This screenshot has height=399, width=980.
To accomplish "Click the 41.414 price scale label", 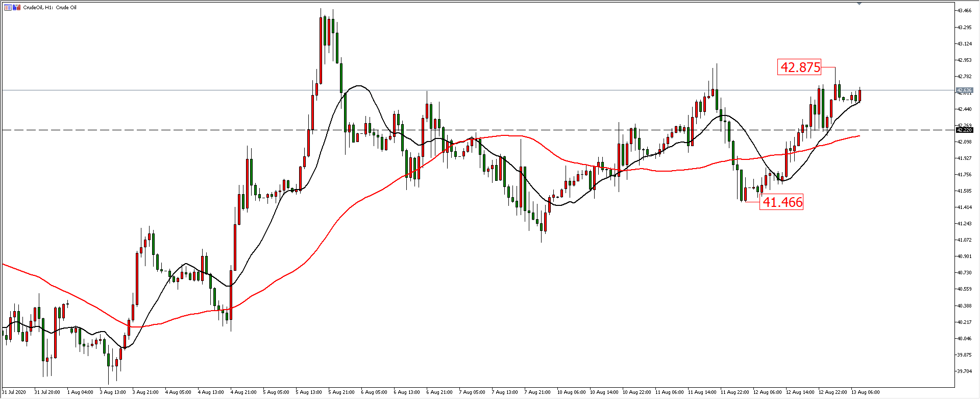I will (x=964, y=207).
